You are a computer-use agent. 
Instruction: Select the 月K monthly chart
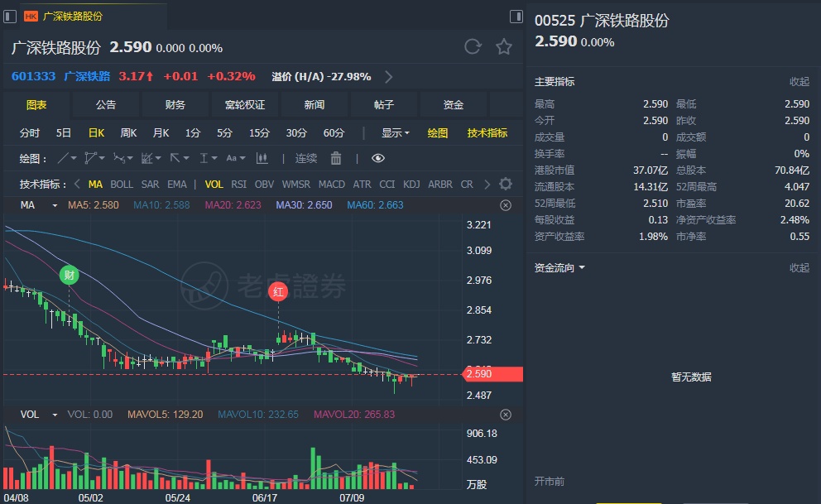pyautogui.click(x=161, y=133)
